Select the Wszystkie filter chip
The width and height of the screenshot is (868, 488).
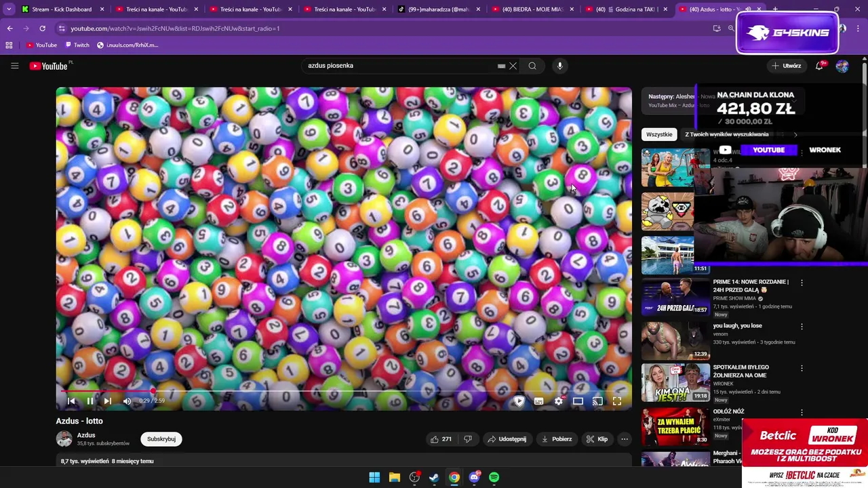coord(659,134)
